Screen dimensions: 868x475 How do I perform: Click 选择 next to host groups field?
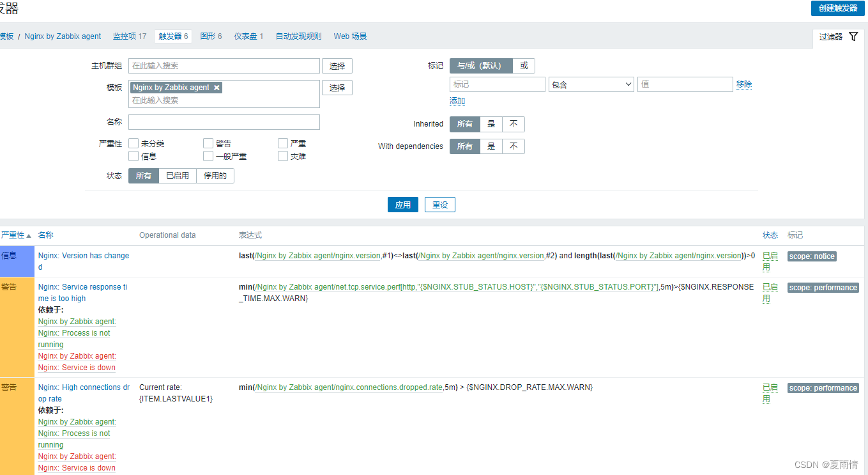pyautogui.click(x=337, y=66)
